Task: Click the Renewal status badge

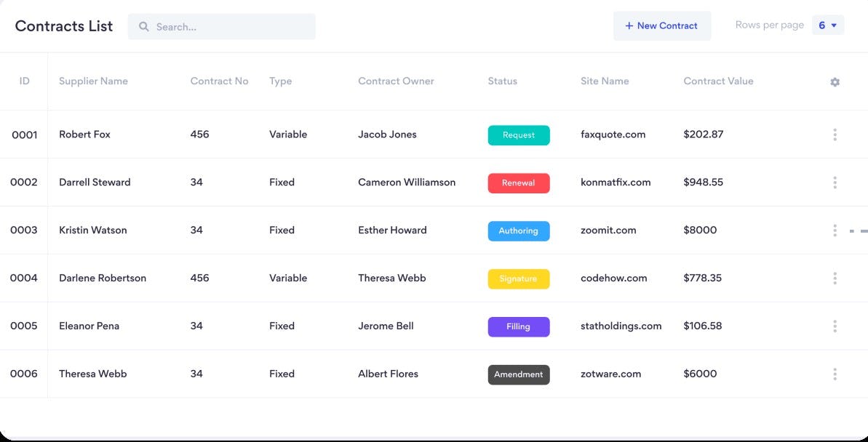Action: click(x=519, y=182)
